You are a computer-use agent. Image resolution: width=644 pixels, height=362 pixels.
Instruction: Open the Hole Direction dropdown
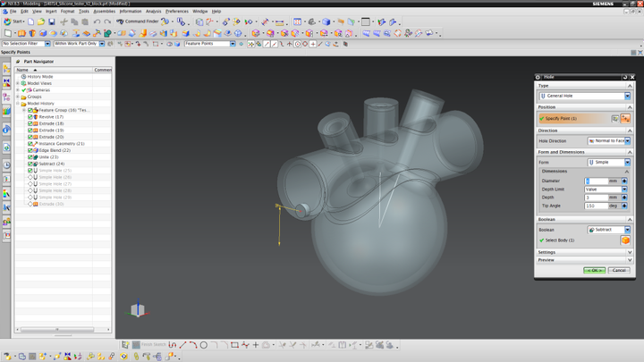click(609, 141)
